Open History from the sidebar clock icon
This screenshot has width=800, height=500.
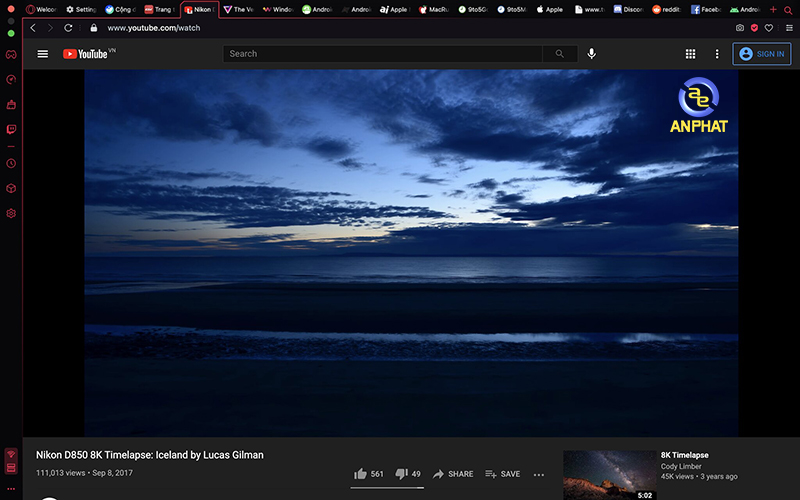(x=11, y=162)
